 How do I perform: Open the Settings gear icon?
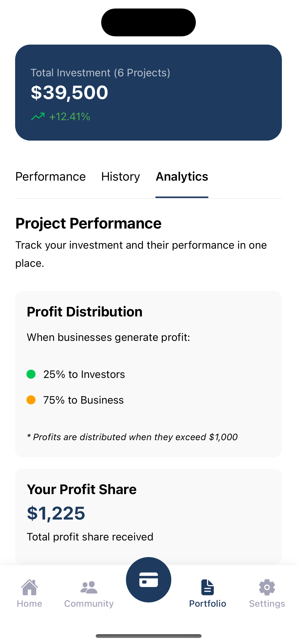pos(267,587)
